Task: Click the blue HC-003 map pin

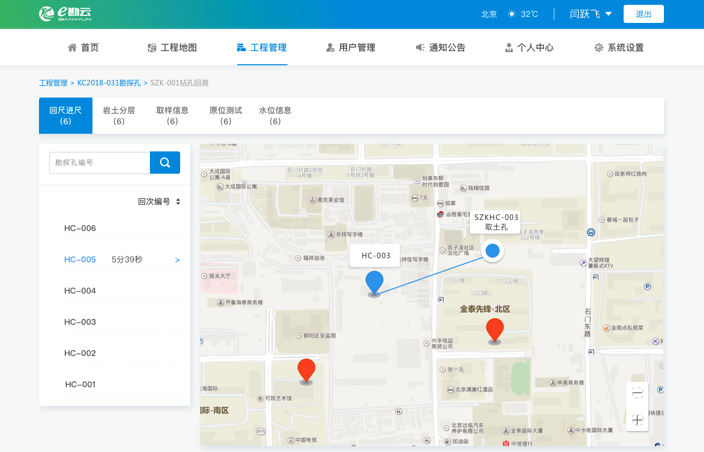Action: tap(374, 282)
